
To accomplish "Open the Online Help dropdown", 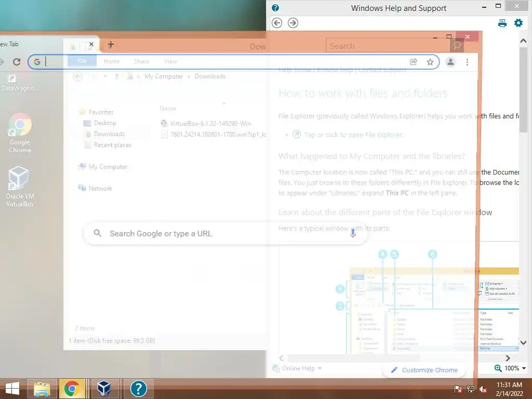I will (298, 368).
